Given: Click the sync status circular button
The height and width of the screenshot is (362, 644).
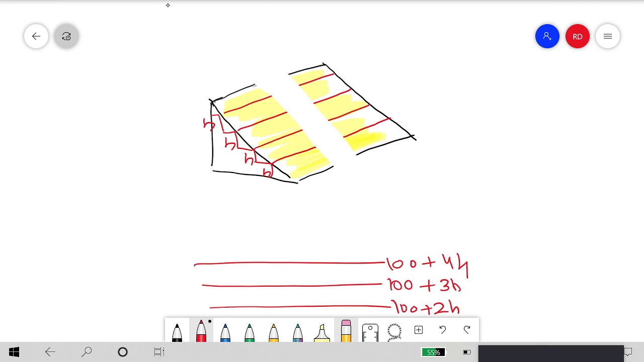Looking at the screenshot, I should (66, 36).
